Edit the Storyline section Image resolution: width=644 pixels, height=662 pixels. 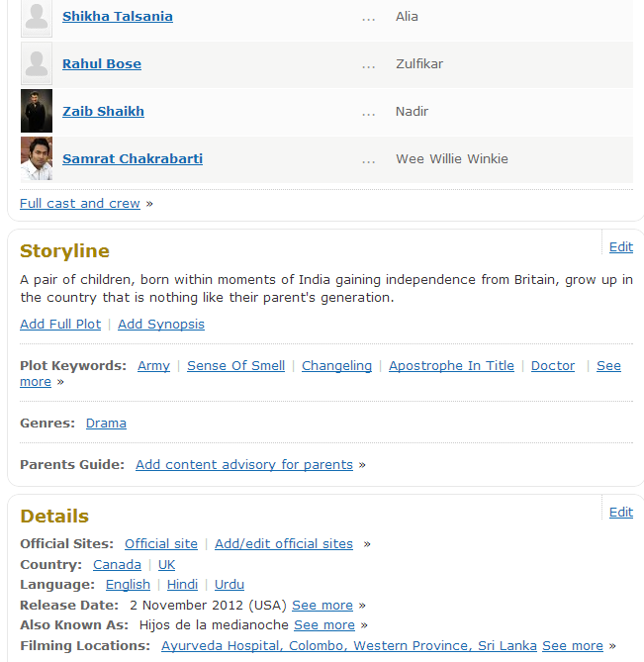620,247
